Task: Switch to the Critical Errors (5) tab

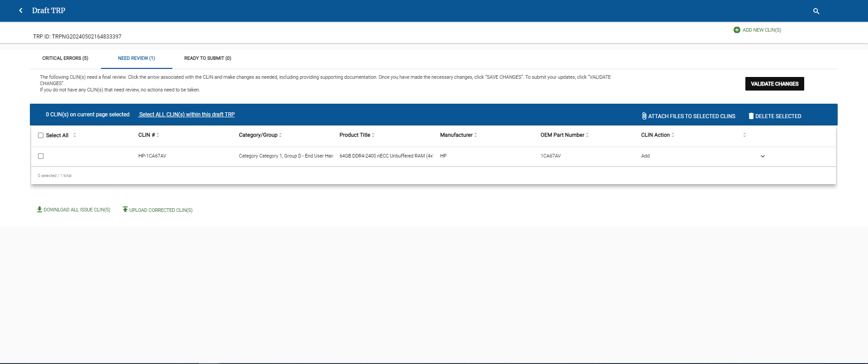Action: point(65,58)
